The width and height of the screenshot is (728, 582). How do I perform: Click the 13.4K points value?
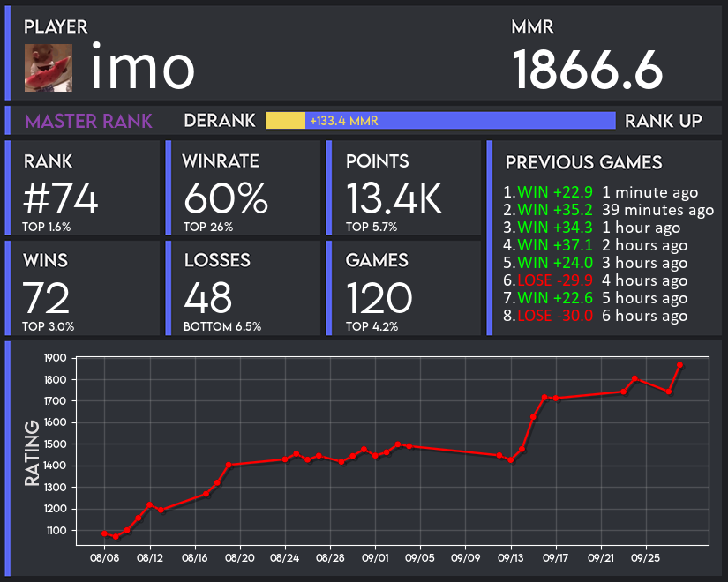pos(394,198)
